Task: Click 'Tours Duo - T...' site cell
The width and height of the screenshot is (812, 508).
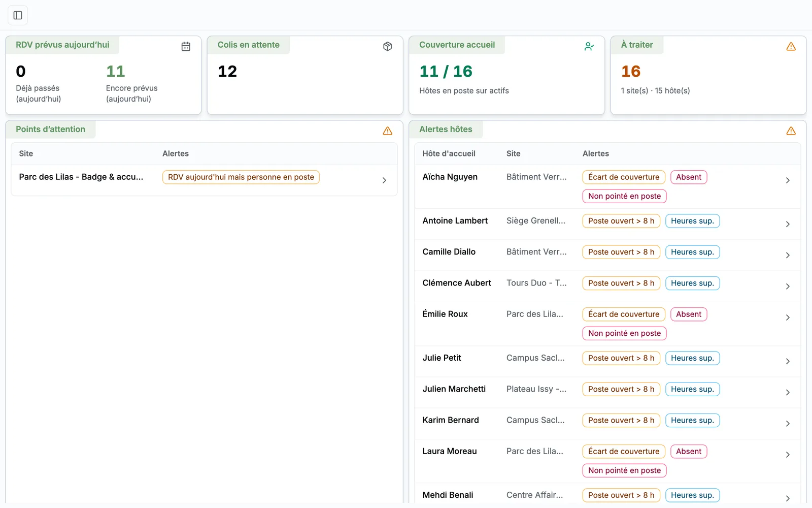Action: click(x=536, y=283)
